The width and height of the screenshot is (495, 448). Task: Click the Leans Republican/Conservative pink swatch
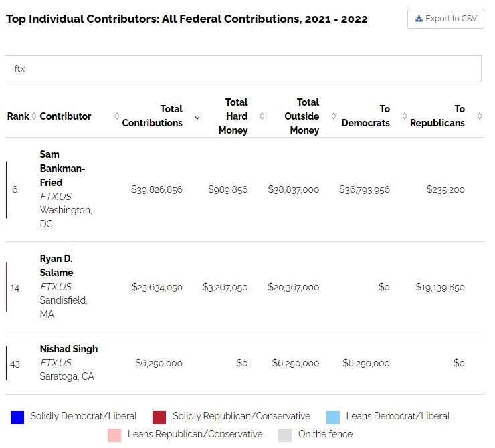pos(114,435)
